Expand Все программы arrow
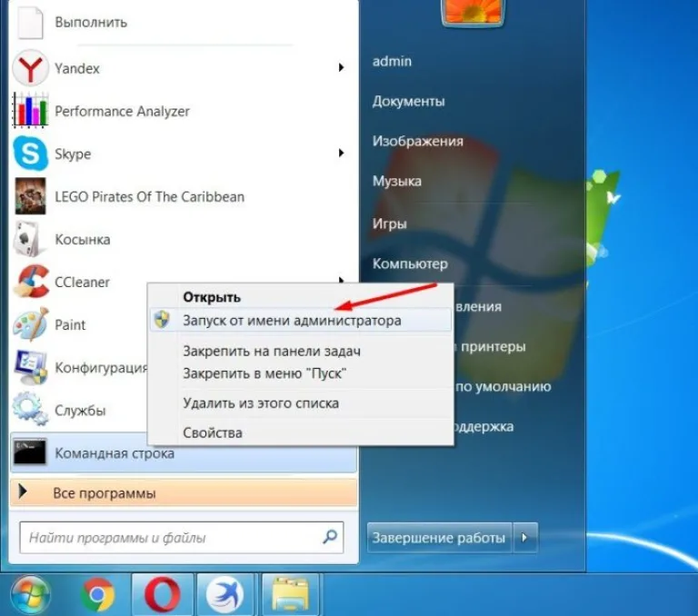 pos(22,492)
